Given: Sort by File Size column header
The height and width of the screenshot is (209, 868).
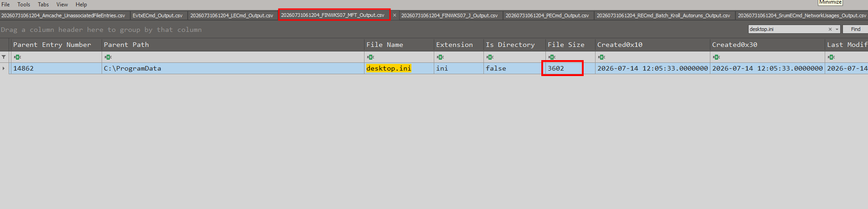Looking at the screenshot, I should [x=570, y=45].
